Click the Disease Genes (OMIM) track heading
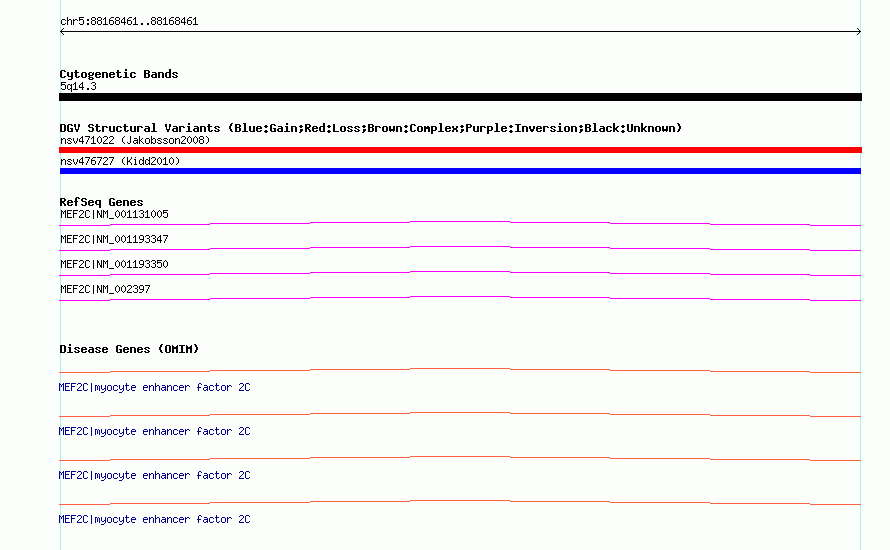 [x=129, y=349]
